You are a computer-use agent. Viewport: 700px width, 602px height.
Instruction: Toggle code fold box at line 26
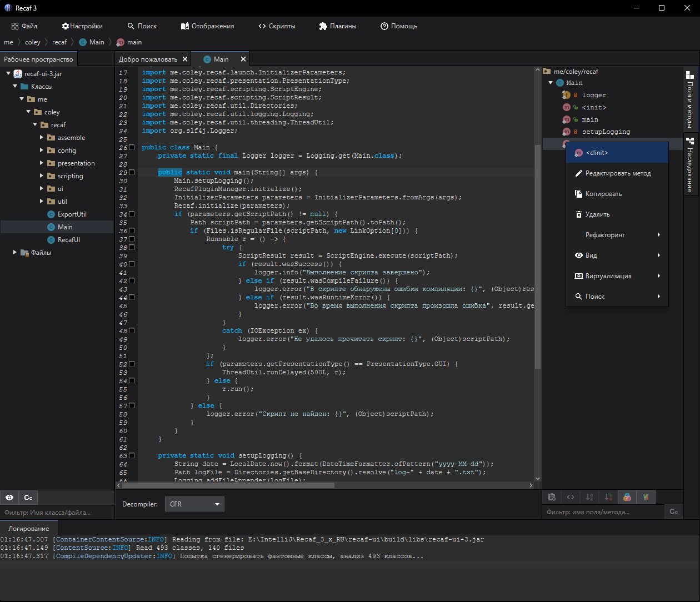click(x=132, y=147)
